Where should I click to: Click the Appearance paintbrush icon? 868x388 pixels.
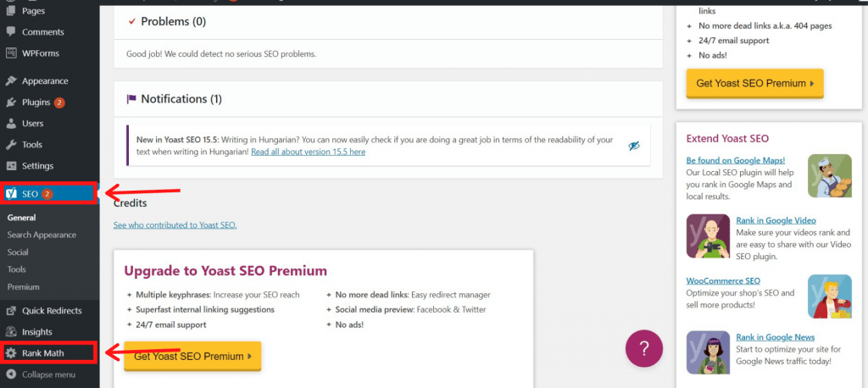pos(10,80)
